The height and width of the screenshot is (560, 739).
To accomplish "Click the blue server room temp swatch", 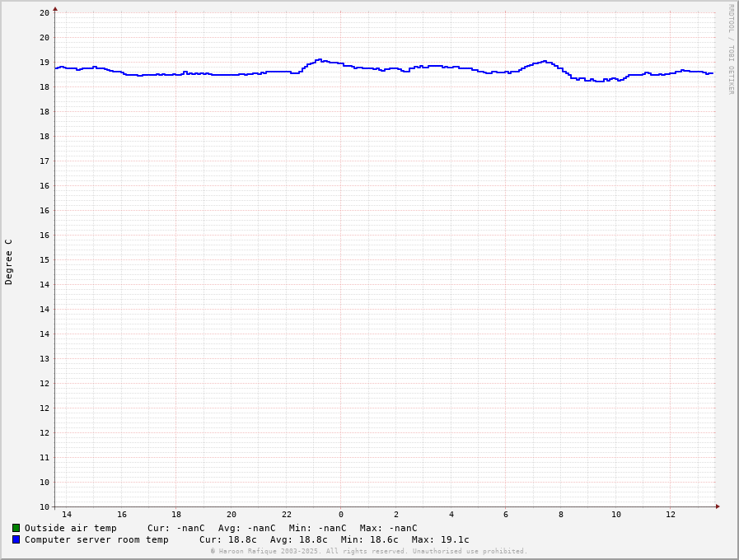I will 16,539.
